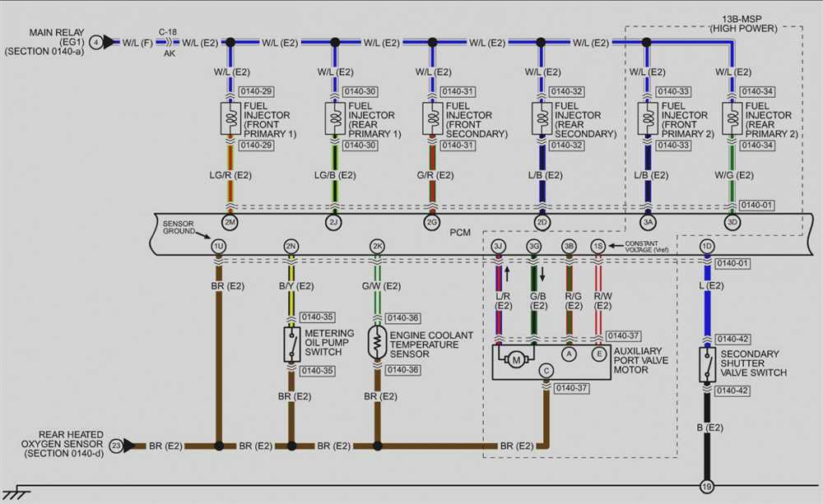This screenshot has width=823, height=504.
Task: Click the C-18 connector label
Action: tap(168, 32)
